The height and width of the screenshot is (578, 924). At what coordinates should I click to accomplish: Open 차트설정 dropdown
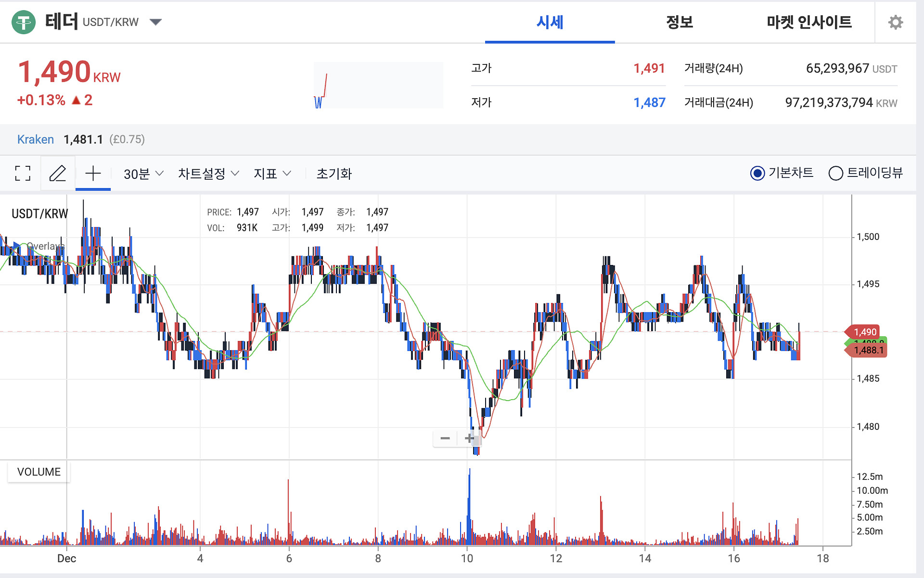coord(208,174)
